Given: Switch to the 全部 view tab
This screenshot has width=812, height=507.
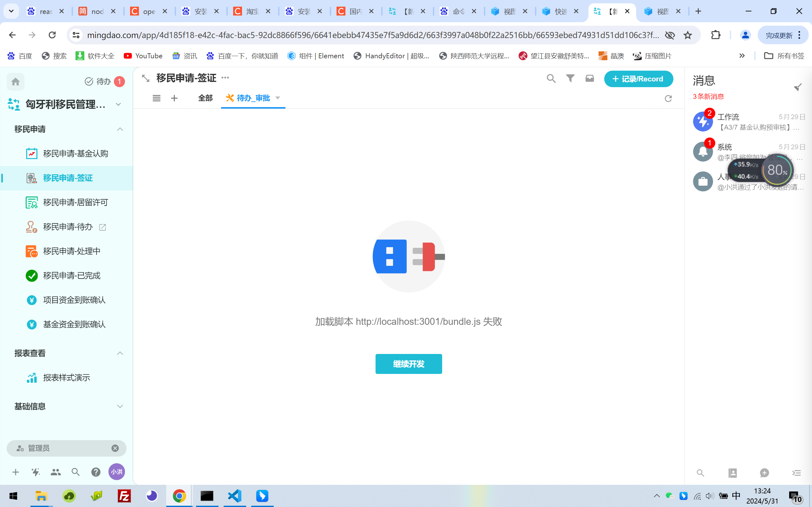Looking at the screenshot, I should (205, 98).
